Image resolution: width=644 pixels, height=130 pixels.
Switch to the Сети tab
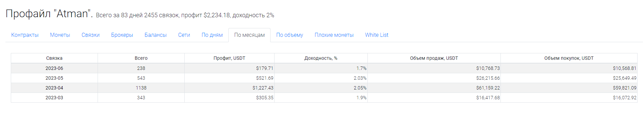coord(184,35)
